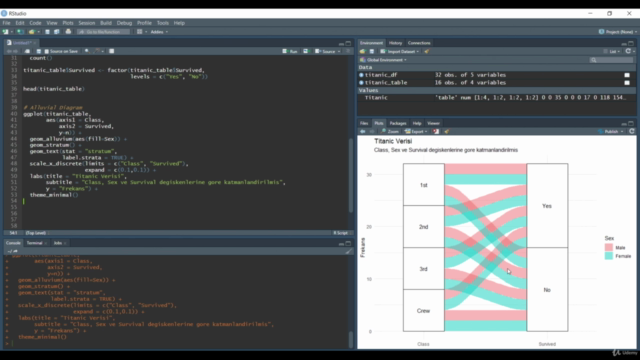Click the Source button in editor
Viewport: 640px width, 360px height.
click(325, 51)
